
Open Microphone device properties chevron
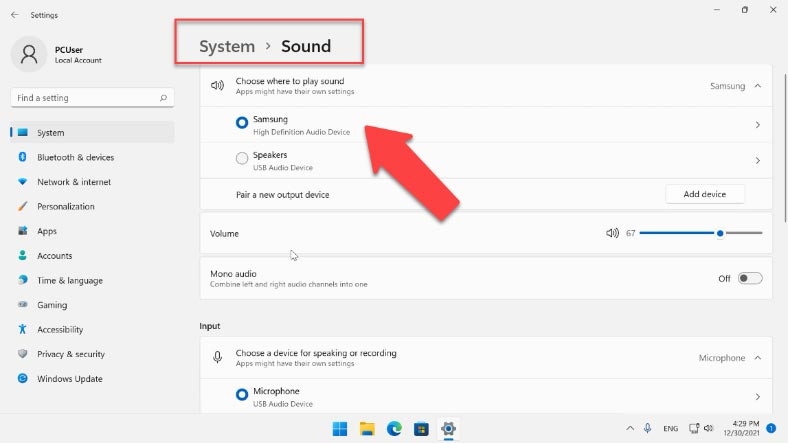(x=757, y=397)
